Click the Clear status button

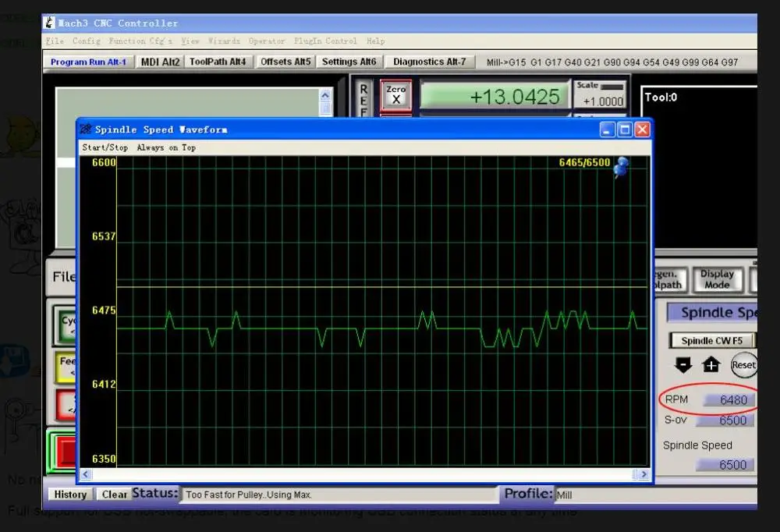[115, 495]
